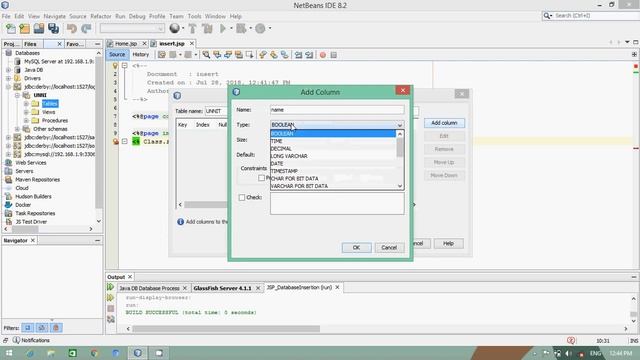
Task: Click the Check constraint text area
Action: (x=337, y=203)
